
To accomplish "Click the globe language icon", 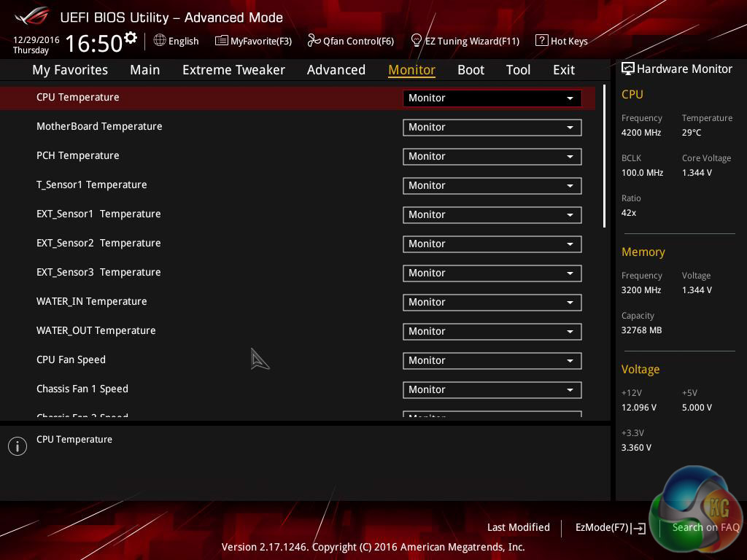I will 160,41.
